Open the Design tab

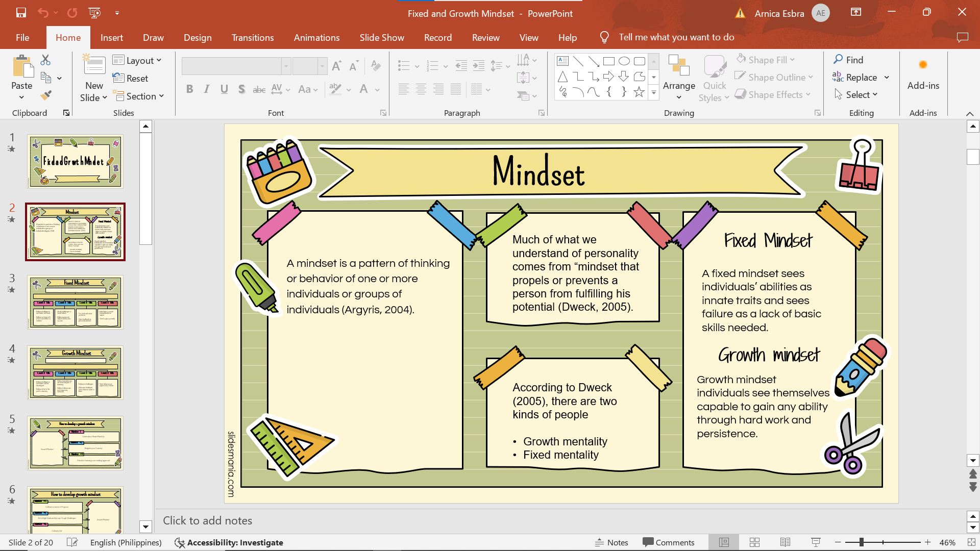click(x=198, y=38)
